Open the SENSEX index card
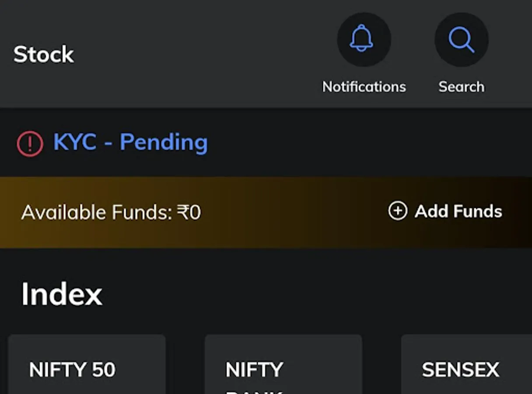 coord(466,365)
